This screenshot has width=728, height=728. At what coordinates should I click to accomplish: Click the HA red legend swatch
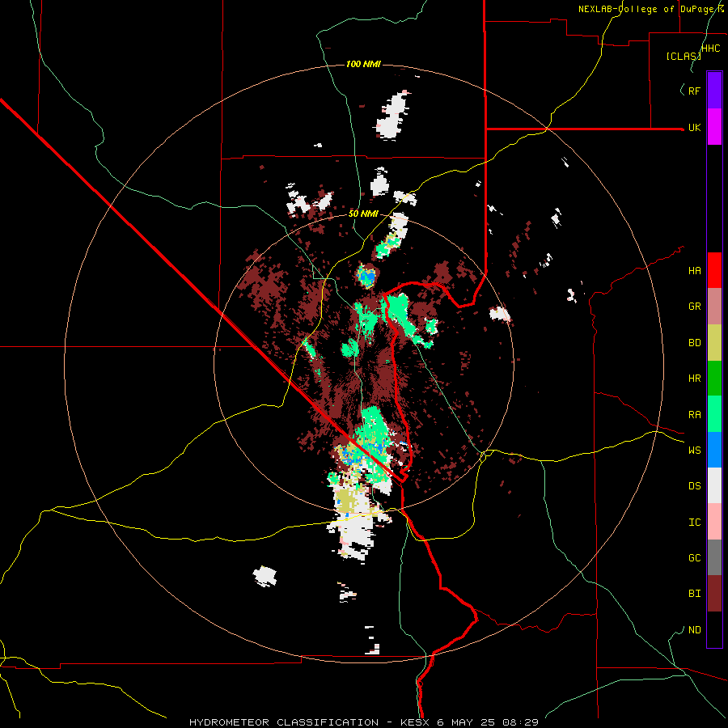[714, 270]
